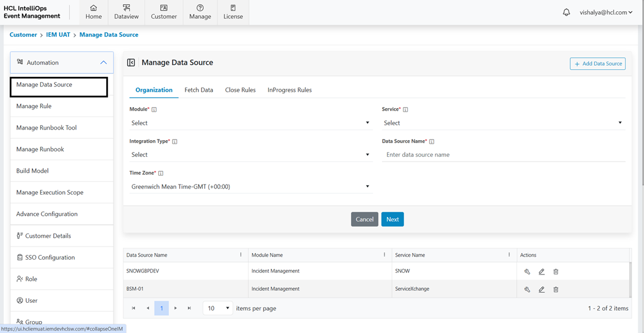Collapse the Automation section in sidebar
The width and height of the screenshot is (644, 333).
pos(103,63)
